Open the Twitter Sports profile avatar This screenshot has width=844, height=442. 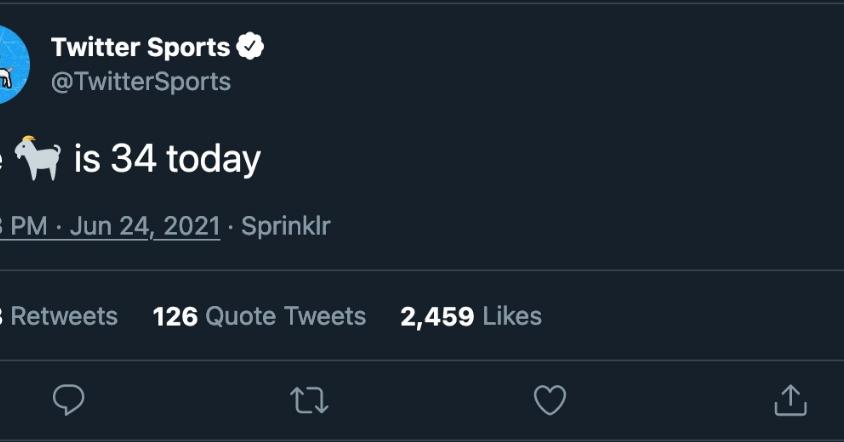click(10, 64)
